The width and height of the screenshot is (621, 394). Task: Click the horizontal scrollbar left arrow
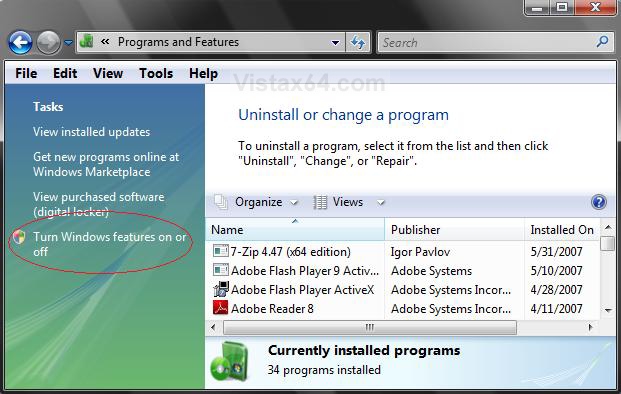pos(214,327)
